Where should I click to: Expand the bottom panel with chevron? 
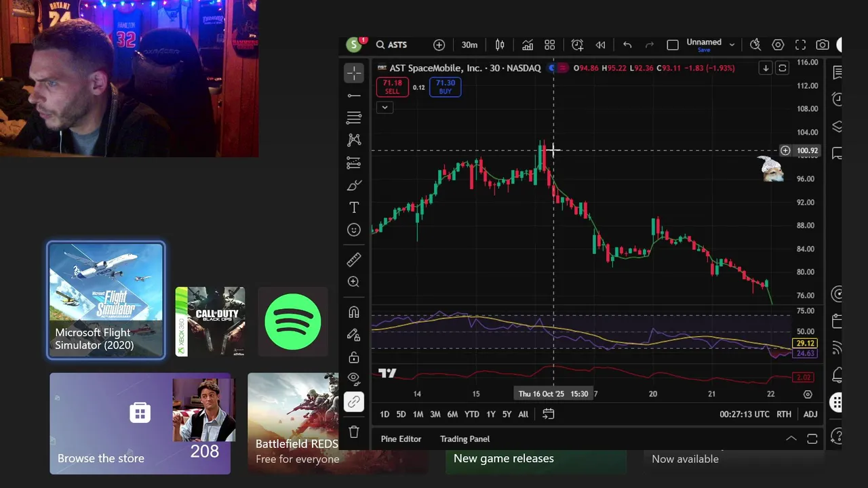[791, 439]
